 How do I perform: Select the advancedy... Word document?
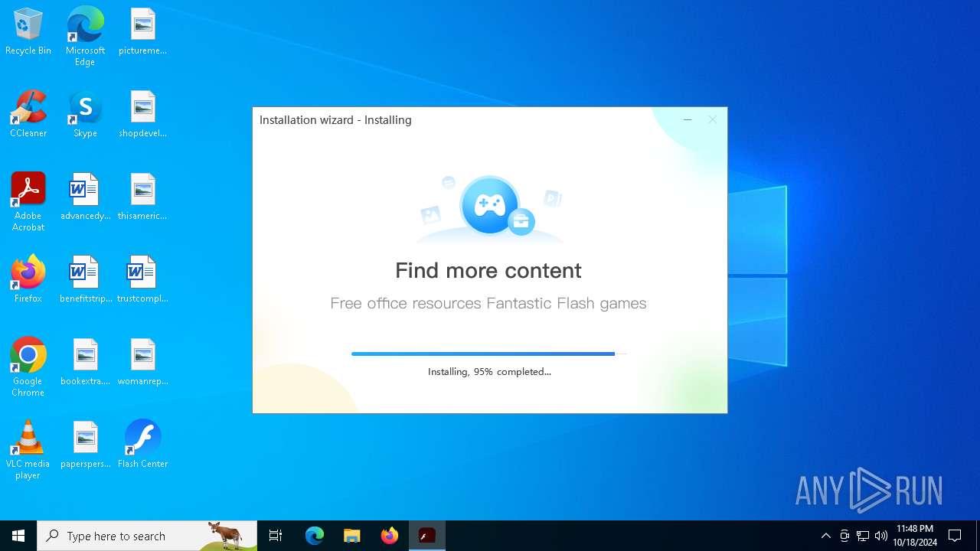point(85,197)
